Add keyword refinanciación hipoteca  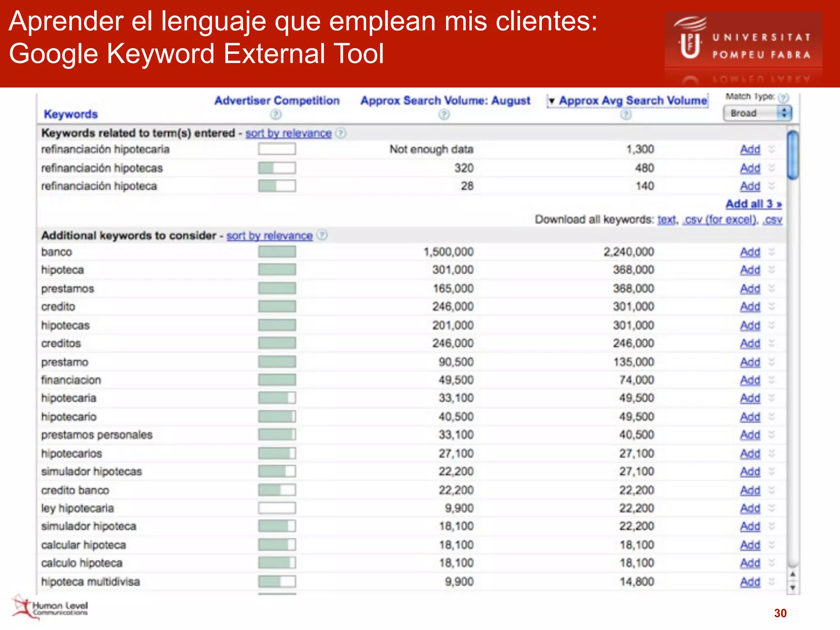(x=750, y=186)
